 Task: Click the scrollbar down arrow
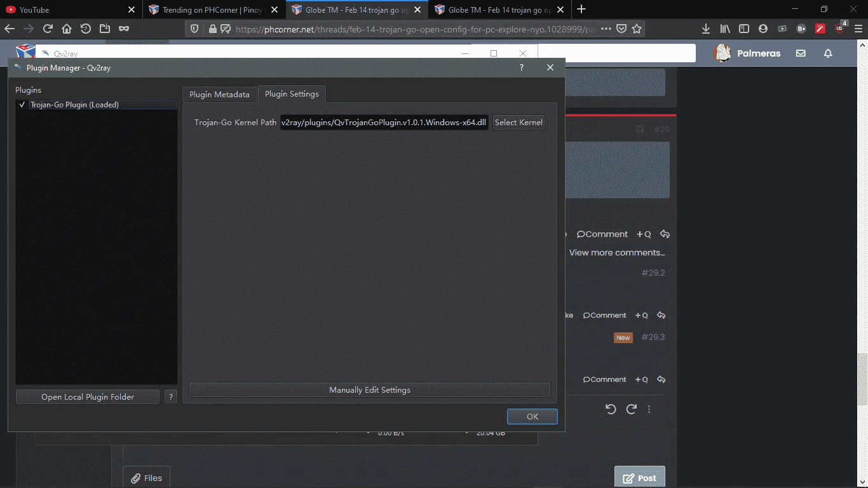[x=862, y=483]
